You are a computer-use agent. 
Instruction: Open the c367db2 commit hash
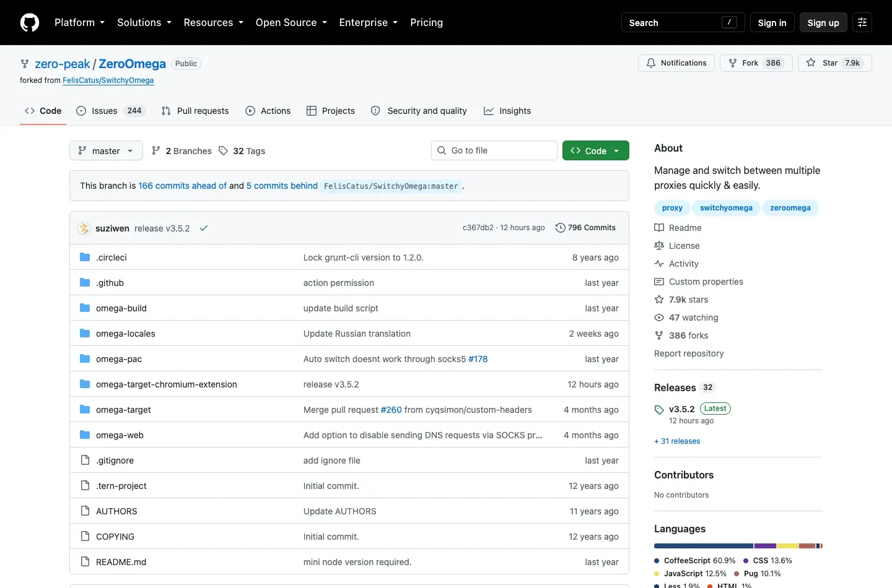[478, 228]
